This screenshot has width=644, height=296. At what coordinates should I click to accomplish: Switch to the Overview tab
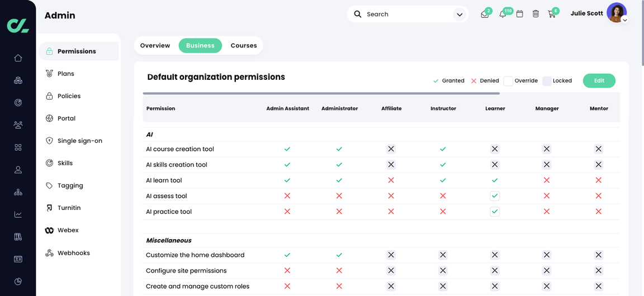click(x=155, y=46)
